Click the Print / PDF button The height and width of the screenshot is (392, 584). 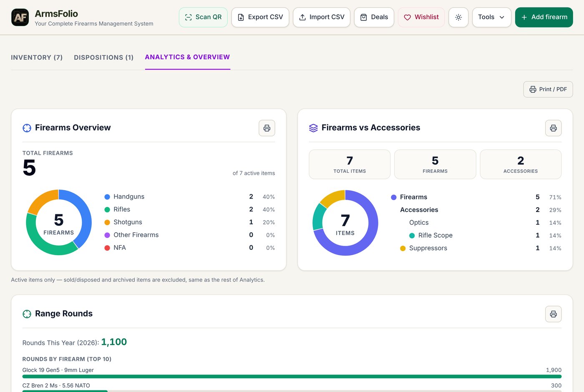pyautogui.click(x=548, y=89)
